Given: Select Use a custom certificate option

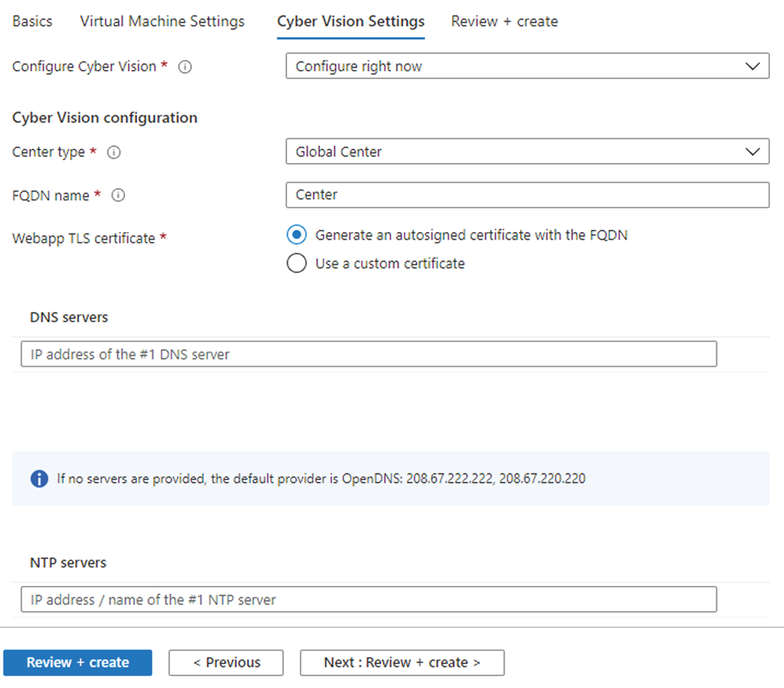Looking at the screenshot, I should tap(296, 263).
